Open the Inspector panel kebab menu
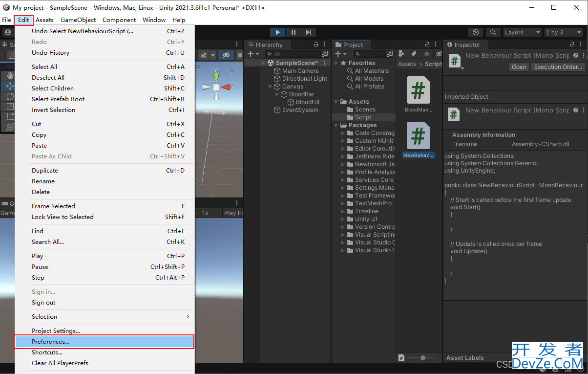588x374 pixels. pyautogui.click(x=581, y=44)
